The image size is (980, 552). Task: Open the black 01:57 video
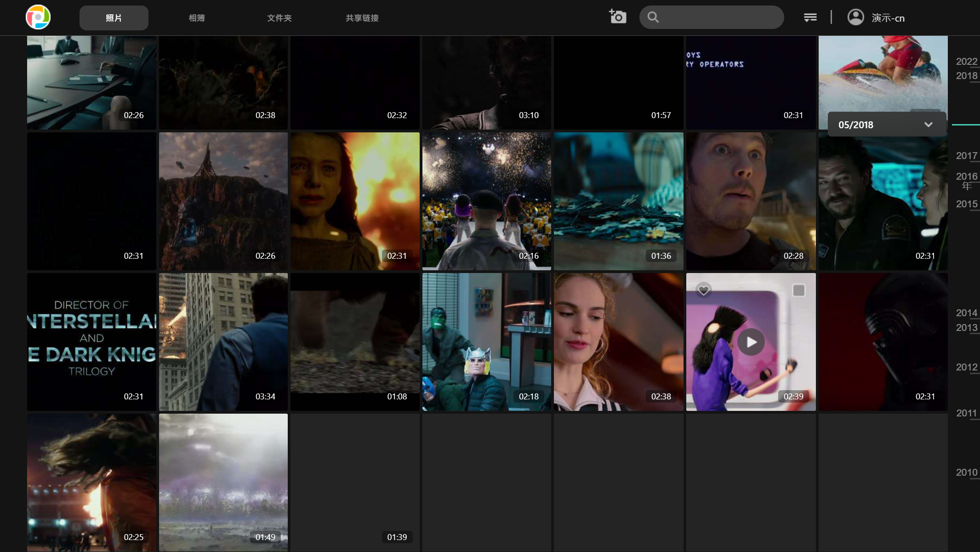pyautogui.click(x=619, y=83)
